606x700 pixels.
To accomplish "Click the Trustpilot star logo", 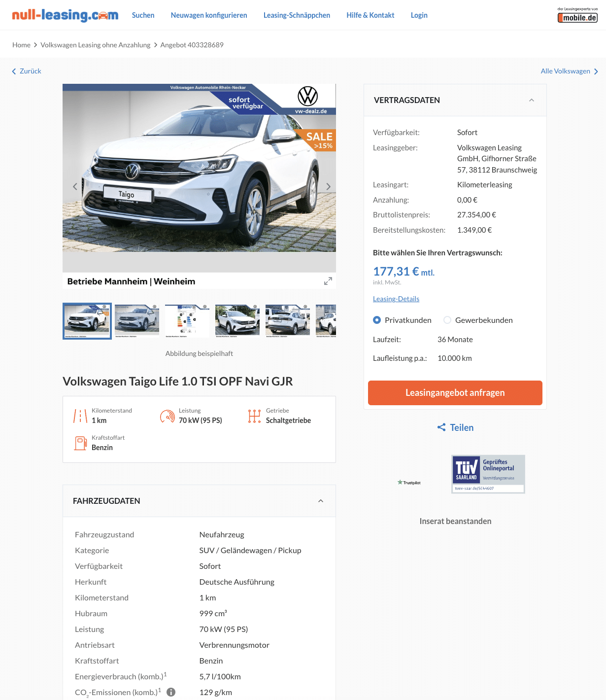I will (x=409, y=483).
